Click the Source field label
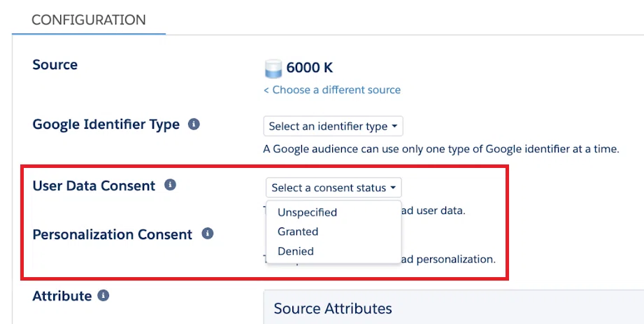Viewport: 644px width, 324px height. [55, 64]
